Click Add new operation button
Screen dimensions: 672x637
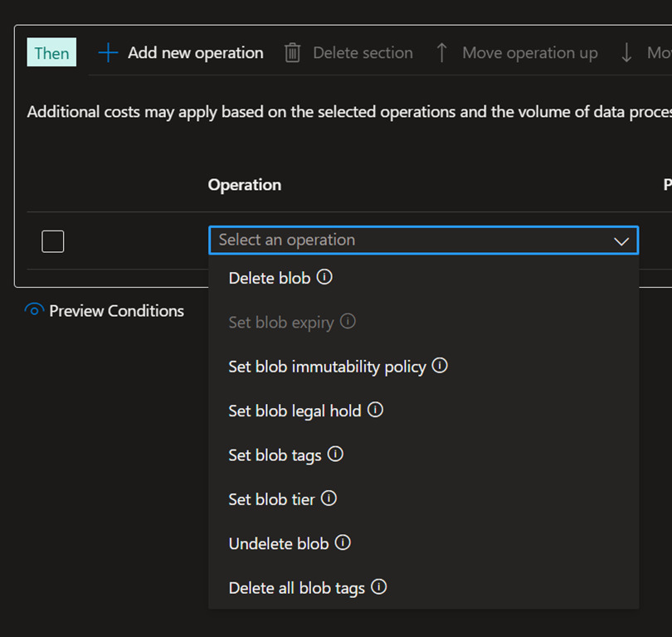click(x=181, y=53)
